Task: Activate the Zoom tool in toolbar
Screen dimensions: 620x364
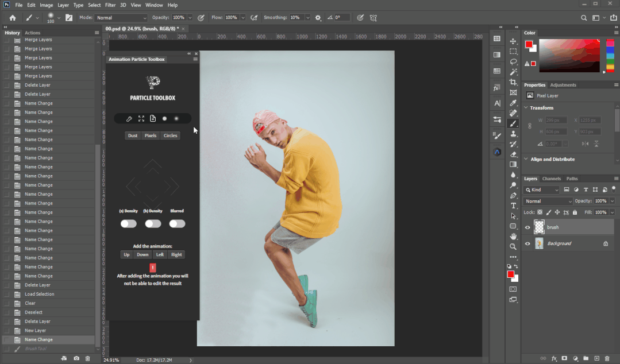Action: pyautogui.click(x=513, y=246)
